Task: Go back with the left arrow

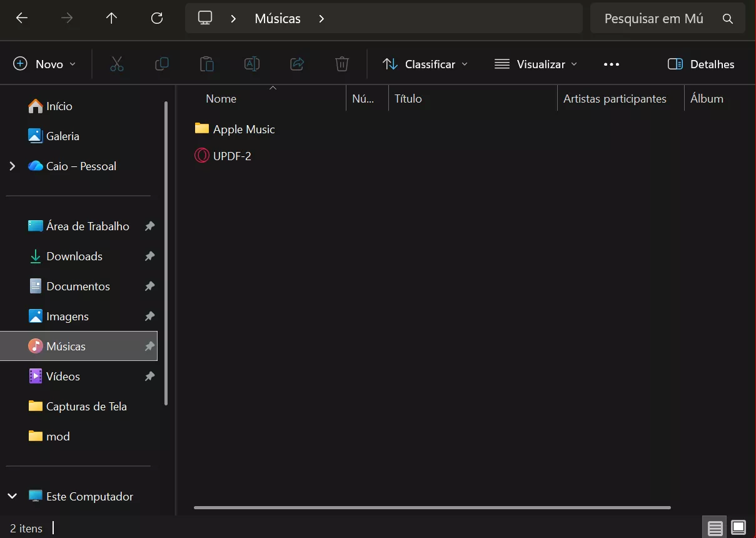Action: (x=22, y=18)
